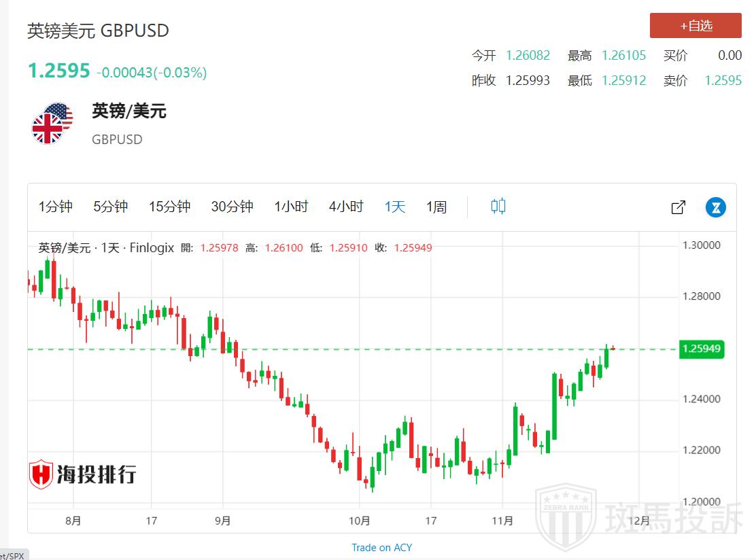Choose the 15分钟 chart interval
756x560 pixels.
pos(169,207)
